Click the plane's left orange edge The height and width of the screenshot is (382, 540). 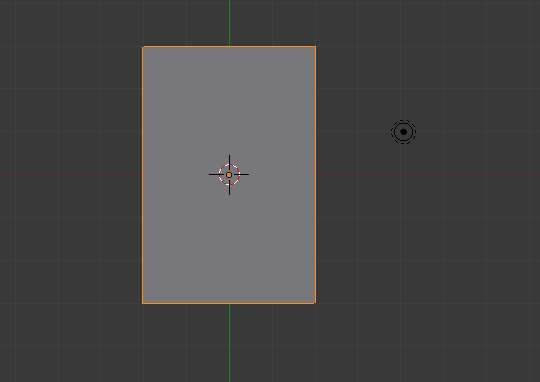click(143, 175)
